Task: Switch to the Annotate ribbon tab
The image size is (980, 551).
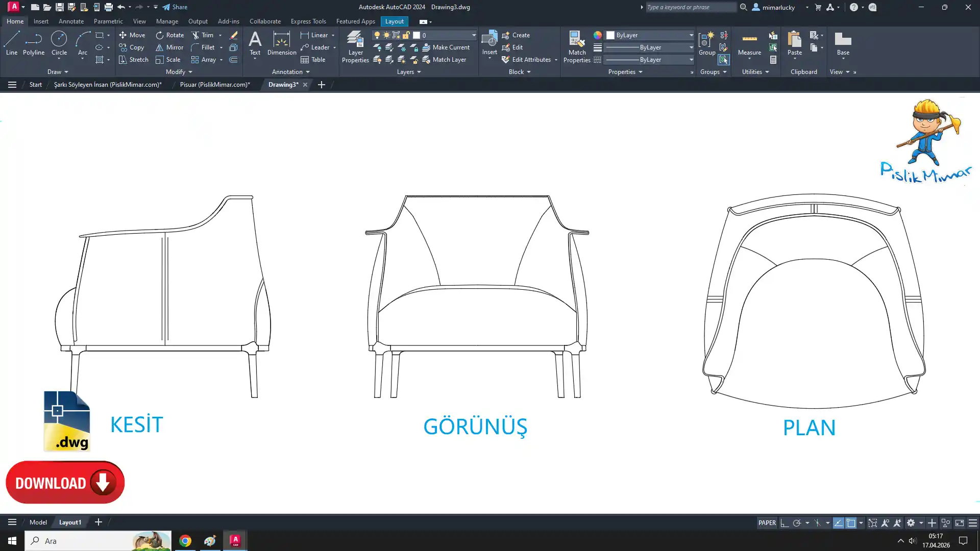Action: (x=71, y=21)
